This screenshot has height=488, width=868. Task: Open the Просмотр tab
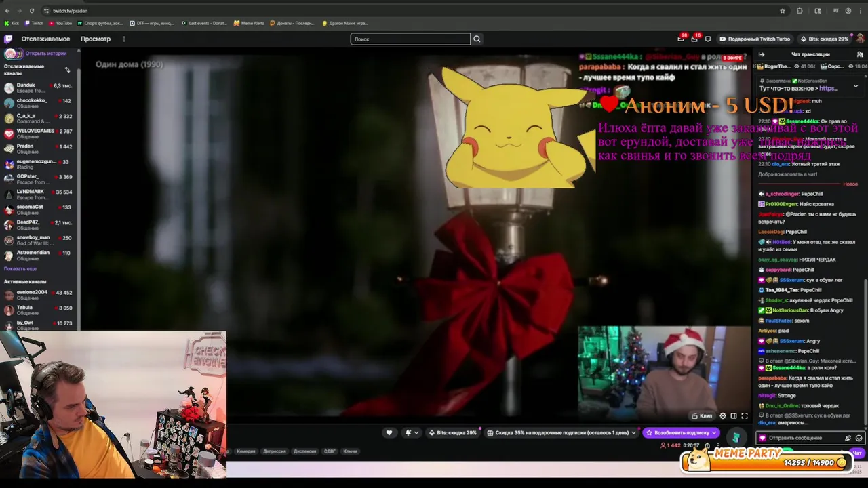96,39
